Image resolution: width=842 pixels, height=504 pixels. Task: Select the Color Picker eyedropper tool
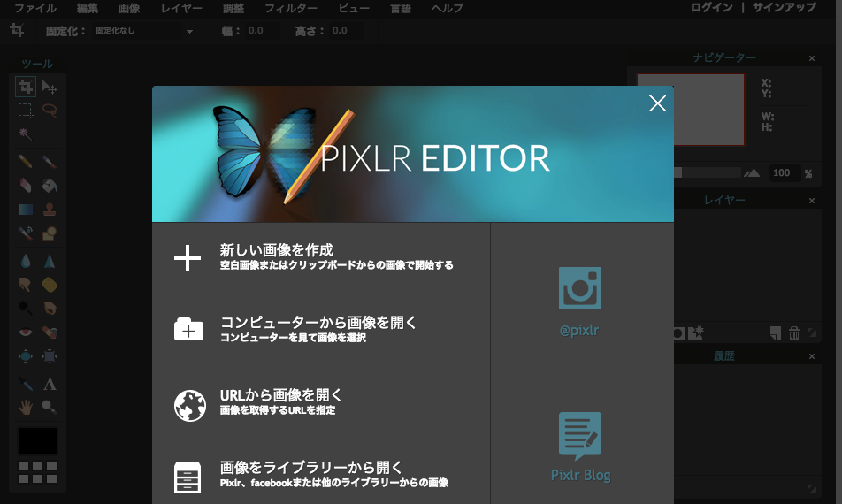(26, 383)
